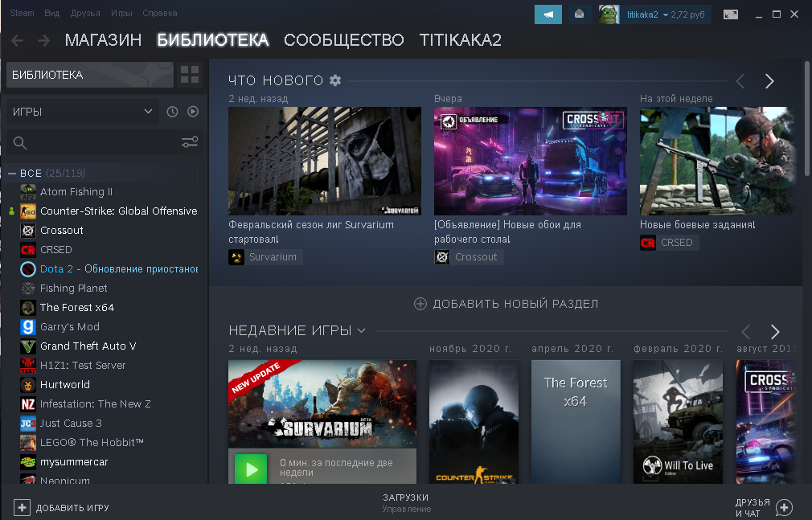Select Fishing Planet in game list

[x=73, y=289]
